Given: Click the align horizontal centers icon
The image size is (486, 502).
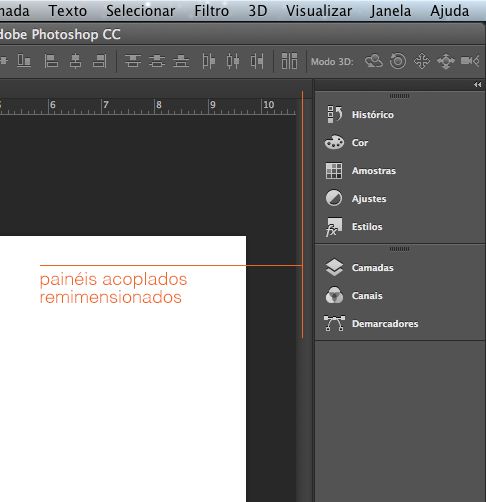Looking at the screenshot, I should [x=75, y=61].
